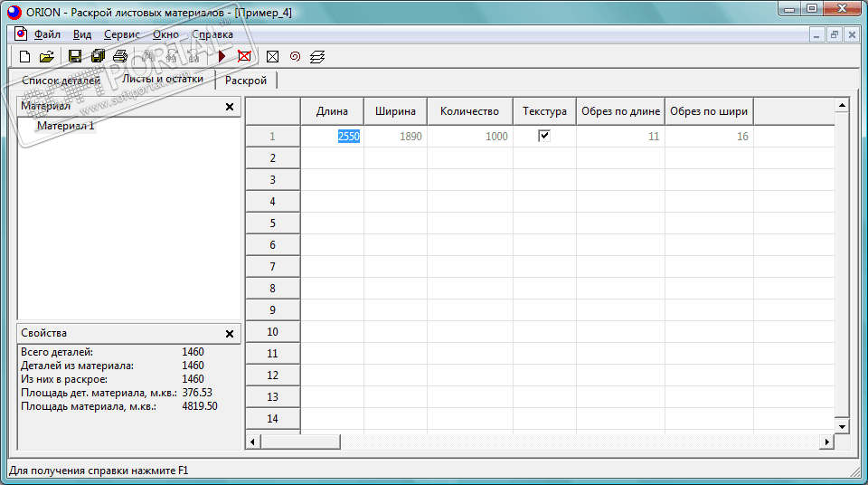Select row header 11 in the grid
The image size is (868, 485).
tap(273, 354)
